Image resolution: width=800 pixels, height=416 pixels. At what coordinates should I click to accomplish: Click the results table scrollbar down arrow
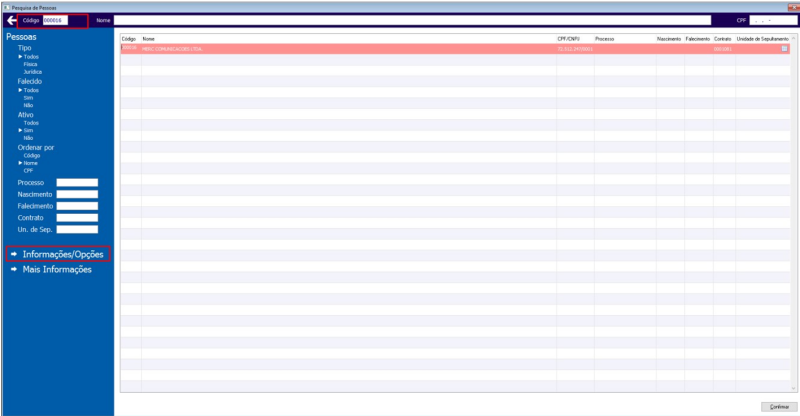pyautogui.click(x=793, y=388)
